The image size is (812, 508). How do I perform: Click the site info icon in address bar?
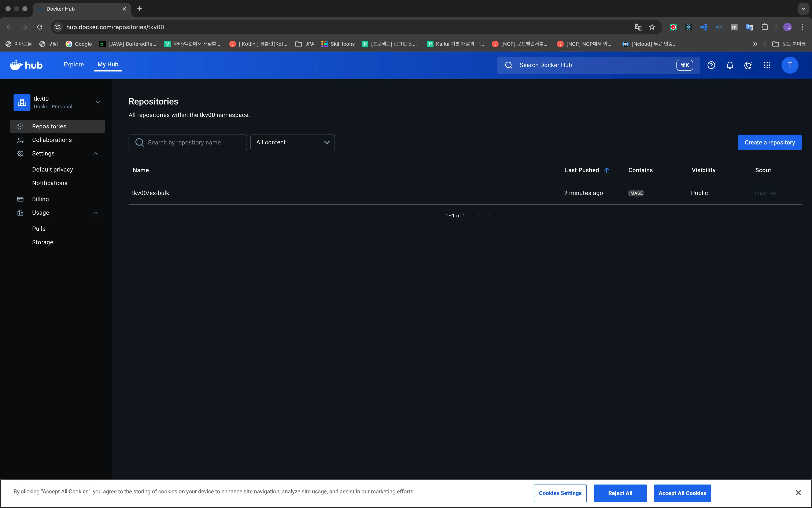(58, 27)
